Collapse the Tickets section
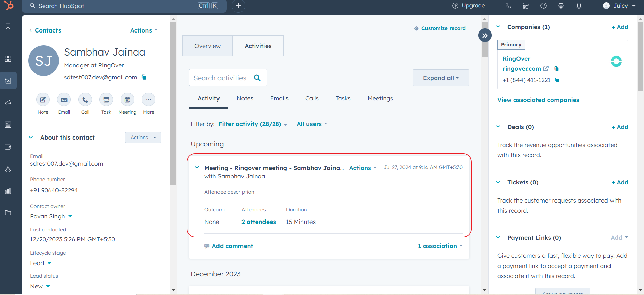644x295 pixels. (x=498, y=182)
